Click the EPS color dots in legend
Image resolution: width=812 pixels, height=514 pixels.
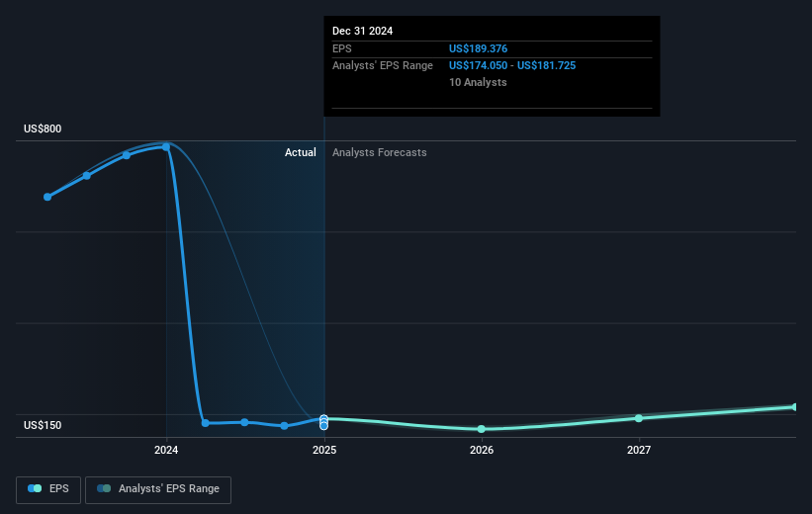(x=35, y=488)
